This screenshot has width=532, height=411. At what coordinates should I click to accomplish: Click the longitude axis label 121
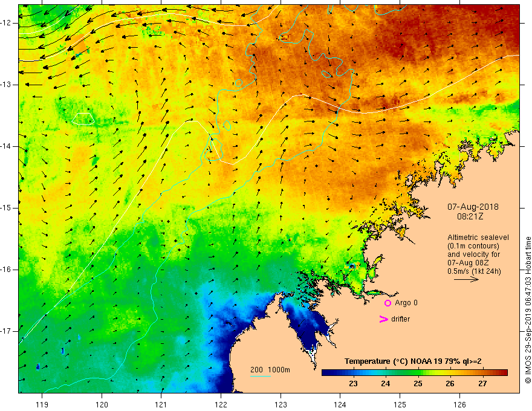click(161, 404)
